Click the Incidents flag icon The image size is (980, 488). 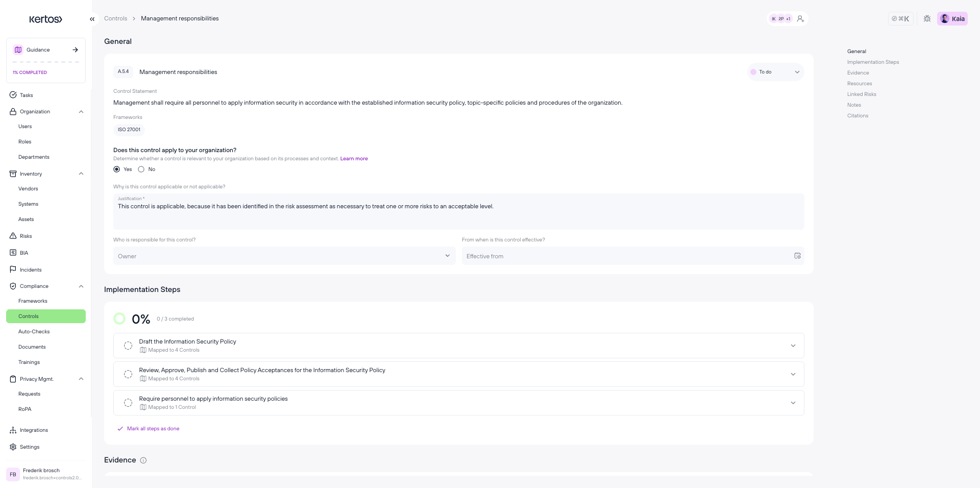[x=13, y=270]
